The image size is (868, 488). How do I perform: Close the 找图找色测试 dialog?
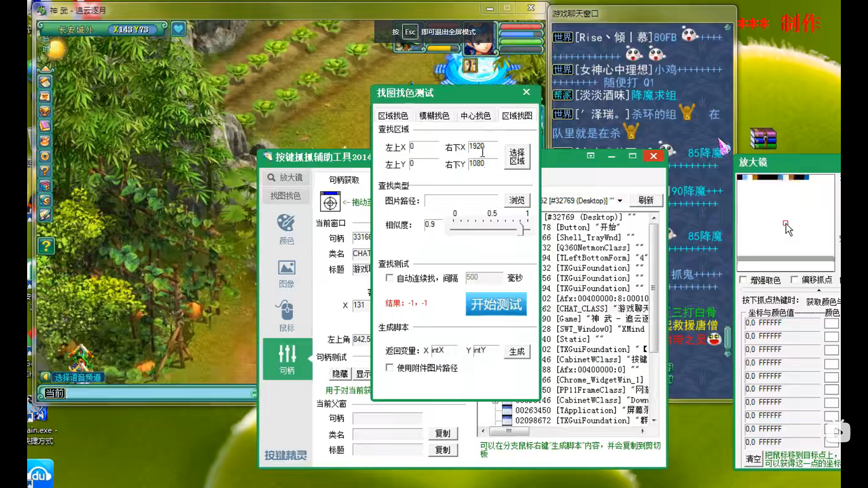[526, 92]
